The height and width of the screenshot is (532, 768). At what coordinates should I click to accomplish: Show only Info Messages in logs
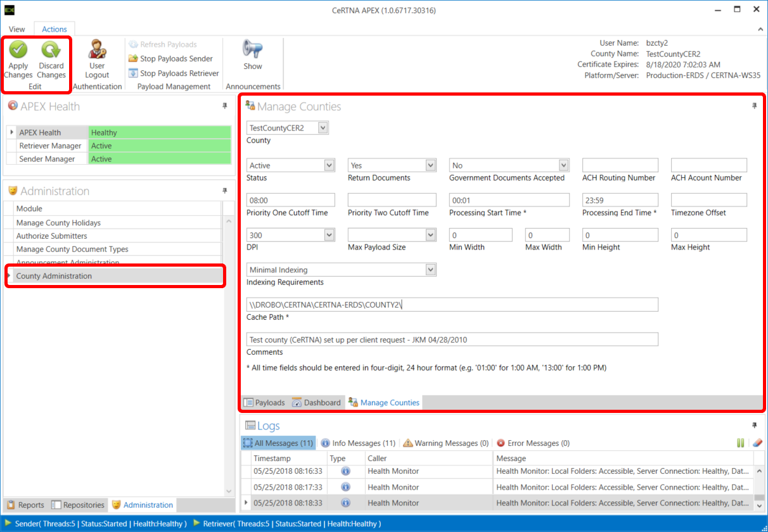358,443
